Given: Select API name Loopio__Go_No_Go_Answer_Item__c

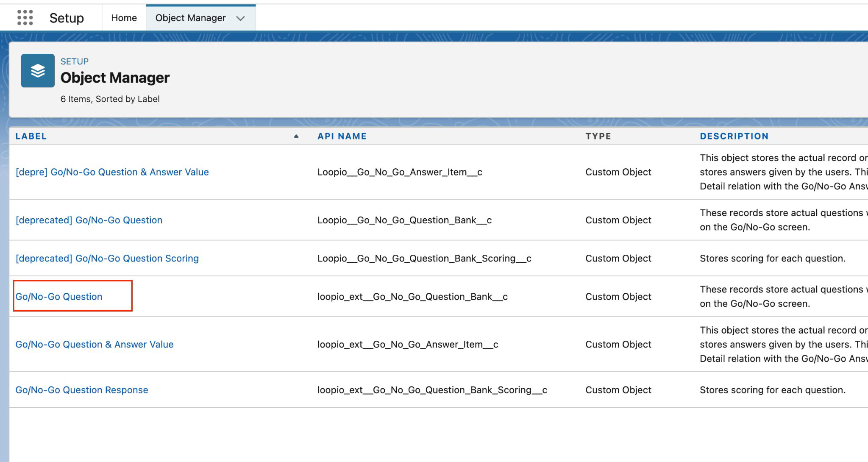Looking at the screenshot, I should [x=400, y=172].
